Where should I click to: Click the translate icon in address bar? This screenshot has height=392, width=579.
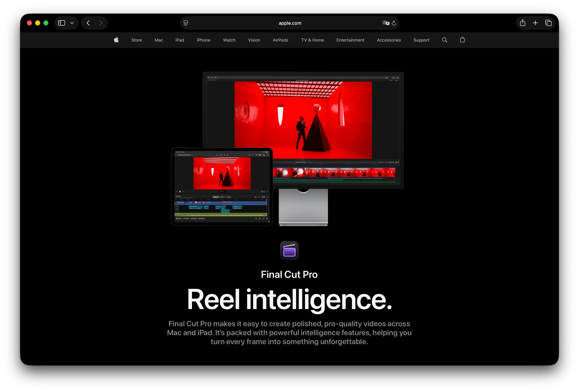[386, 23]
